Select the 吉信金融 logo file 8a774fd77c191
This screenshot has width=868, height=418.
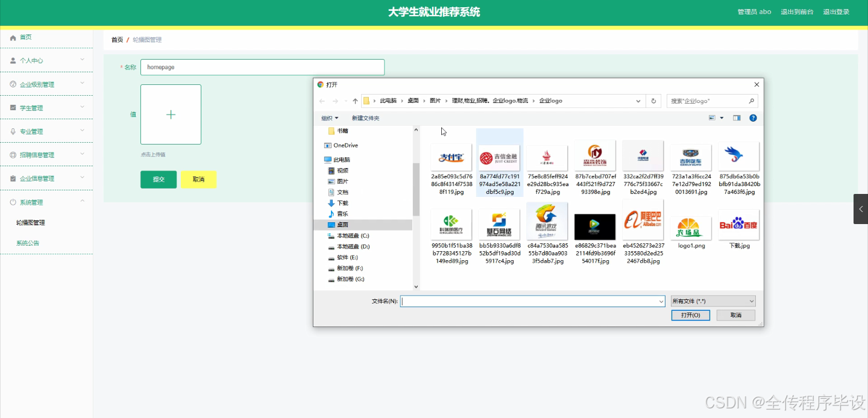point(500,163)
